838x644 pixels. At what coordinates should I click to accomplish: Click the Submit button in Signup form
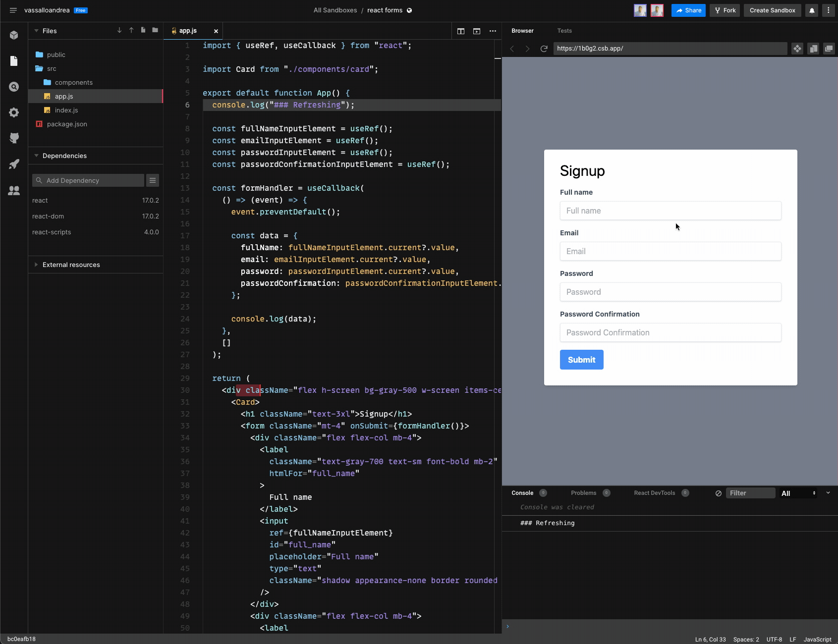581,360
